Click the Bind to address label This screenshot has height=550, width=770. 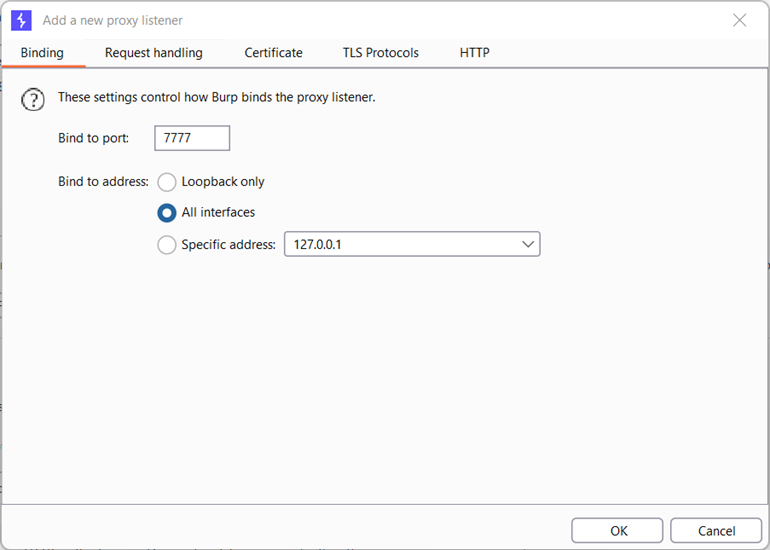[103, 182]
